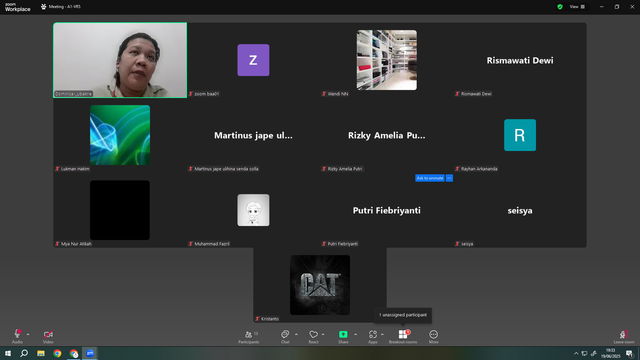Click the muted mic icon beside Lukman Hakim
The width and height of the screenshot is (640, 360).
tap(57, 169)
